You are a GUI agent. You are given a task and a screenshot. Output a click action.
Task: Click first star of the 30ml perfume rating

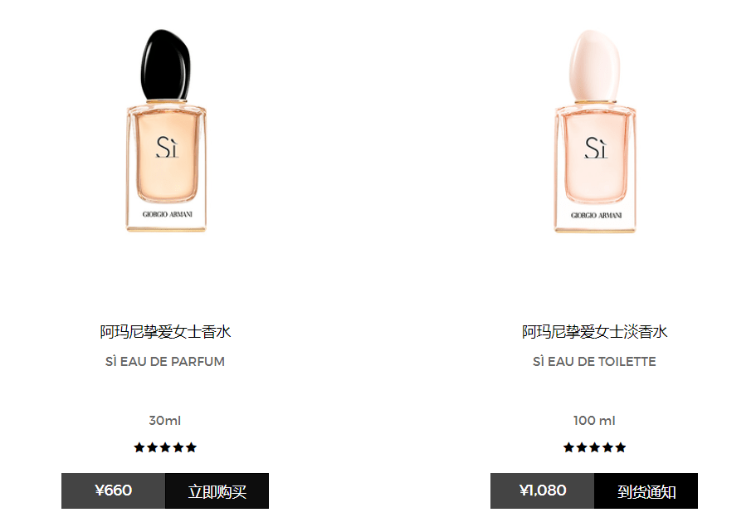139,447
